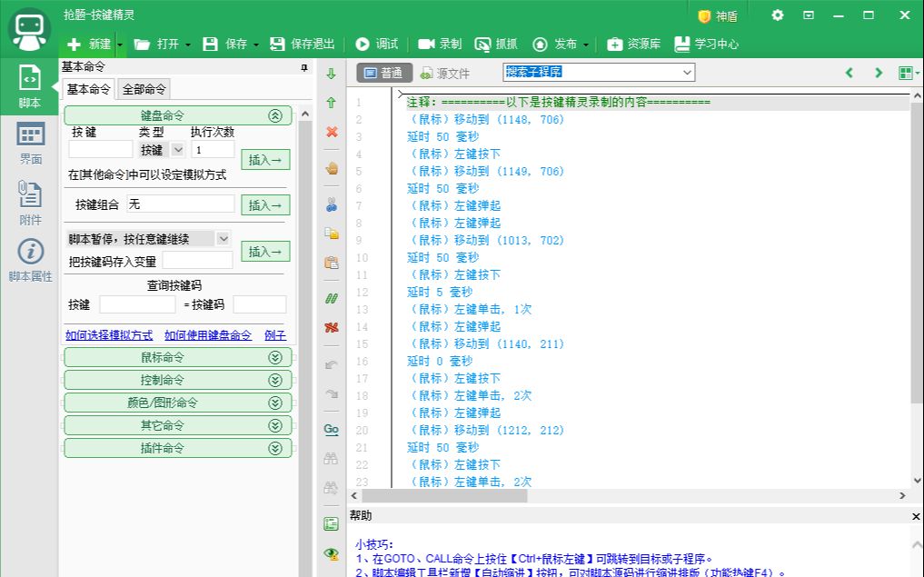The width and height of the screenshot is (924, 577).
Task: Open the 搜索子程序 dropdown list
Action: point(686,73)
